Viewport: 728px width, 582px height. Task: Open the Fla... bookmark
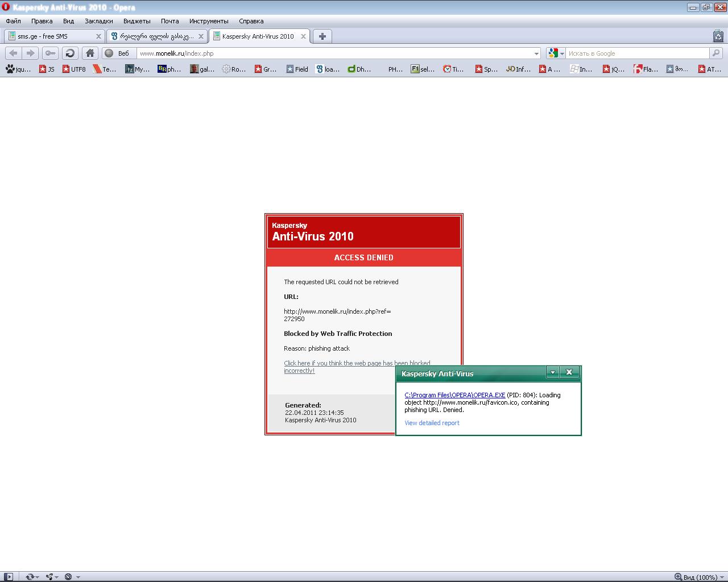[x=646, y=69]
